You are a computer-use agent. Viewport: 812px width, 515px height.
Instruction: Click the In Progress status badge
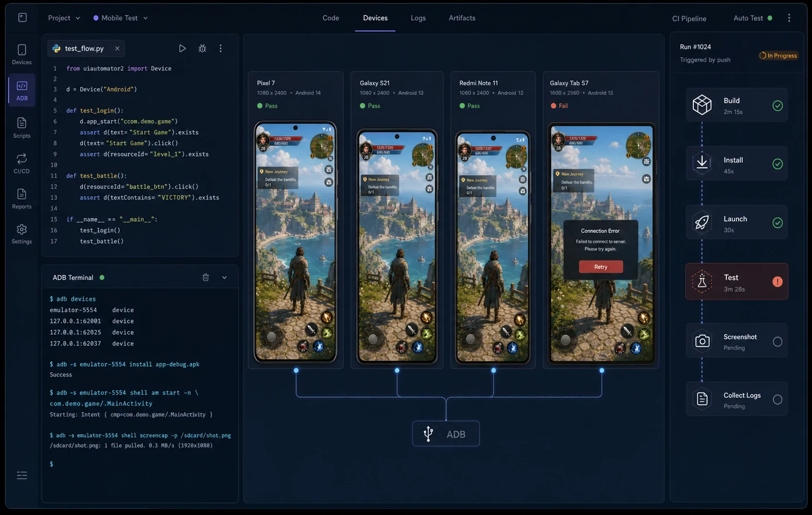point(778,56)
